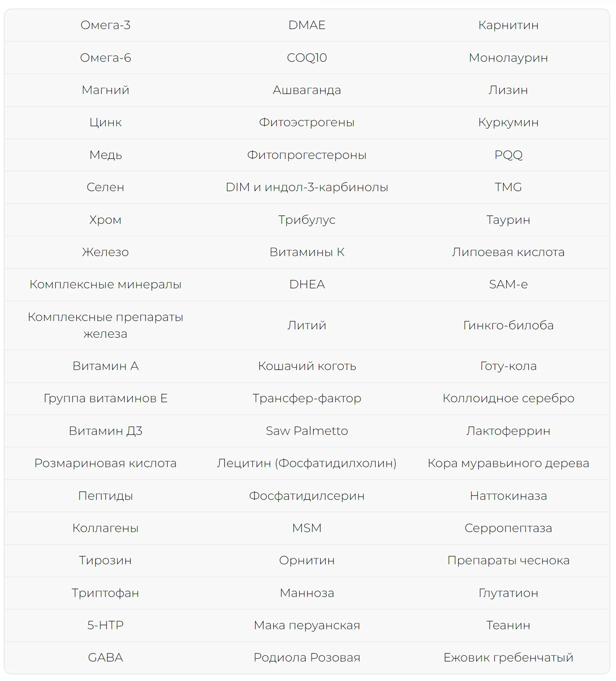616x681 pixels.
Task: Click the 5-HTP table cell
Action: tap(105, 625)
